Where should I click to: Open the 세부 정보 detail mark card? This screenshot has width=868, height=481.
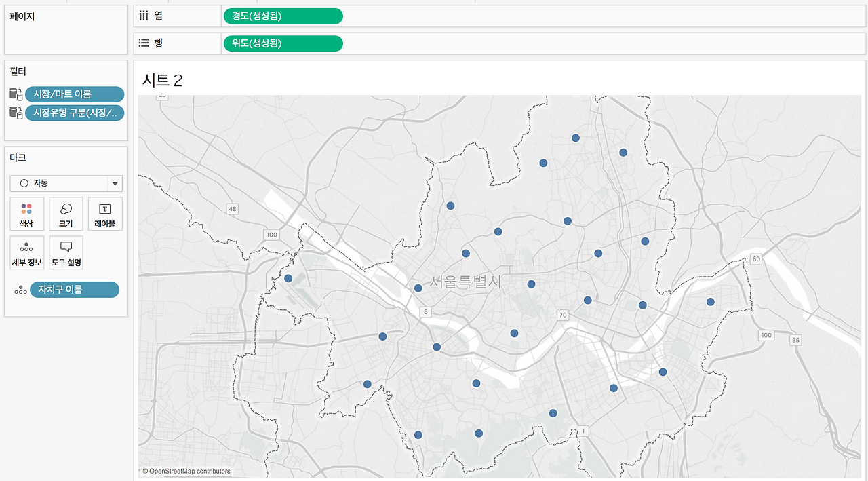click(27, 253)
